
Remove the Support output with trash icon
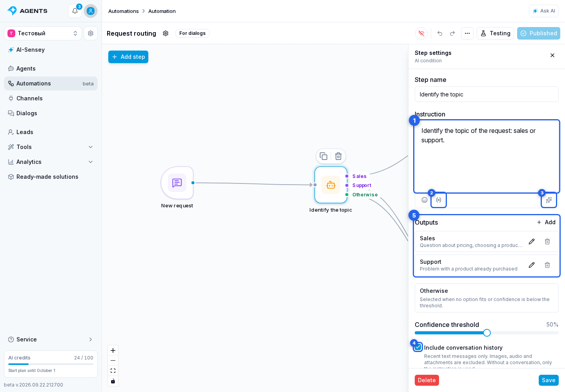547,265
